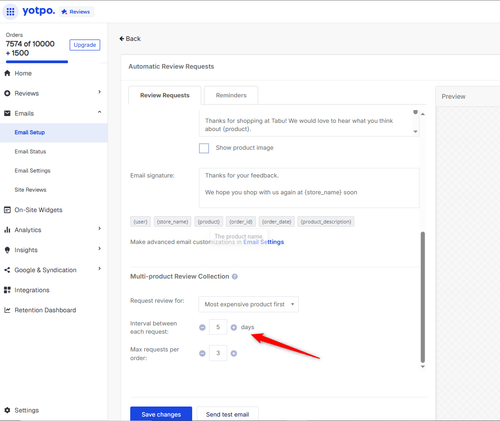This screenshot has width=500, height=421.
Task: Click the Retention Dashboard chart icon
Action: (x=7, y=310)
